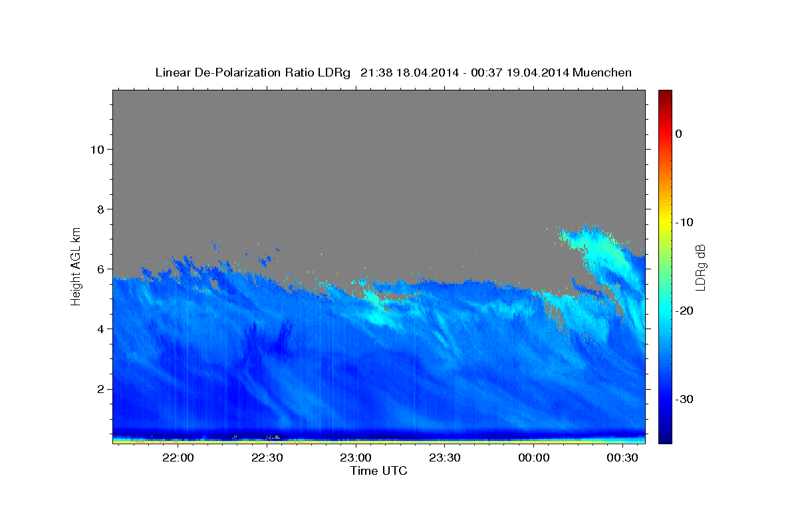Viewport: 798px width, 532px height.
Task: Click the colorbar value label -10
Action: [684, 222]
